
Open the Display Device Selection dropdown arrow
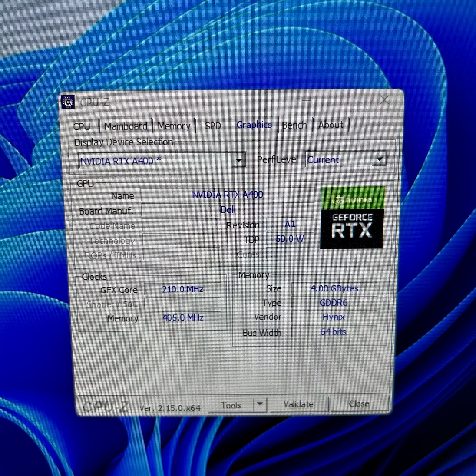238,160
